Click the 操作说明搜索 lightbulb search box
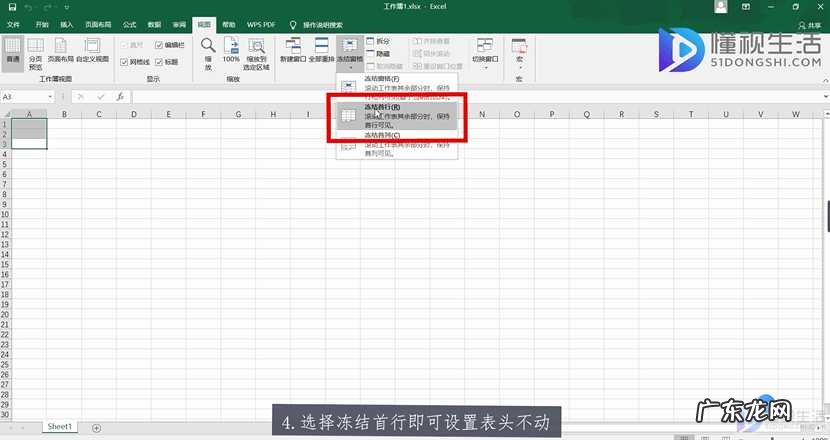Viewport: 830px width, 440px height. 317,25
